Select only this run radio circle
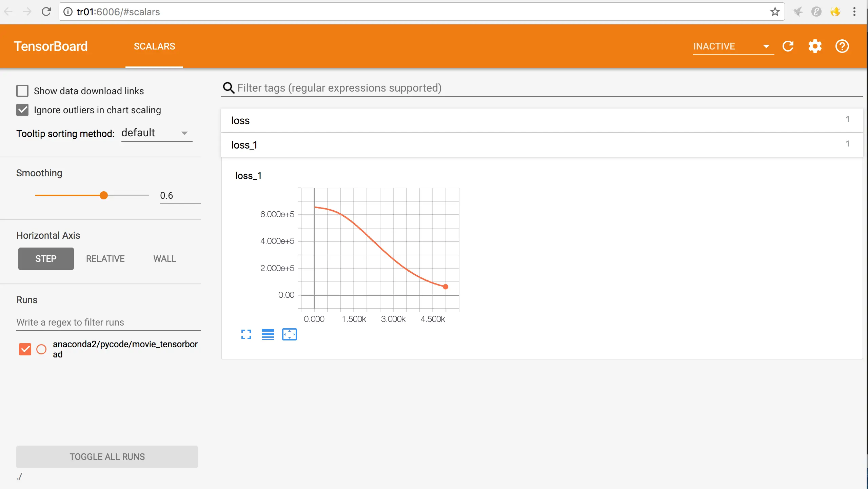 click(41, 349)
